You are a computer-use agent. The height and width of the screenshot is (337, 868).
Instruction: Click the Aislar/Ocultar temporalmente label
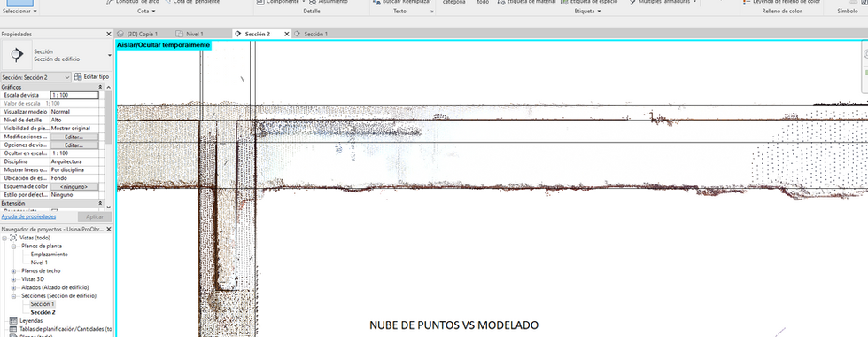point(163,45)
